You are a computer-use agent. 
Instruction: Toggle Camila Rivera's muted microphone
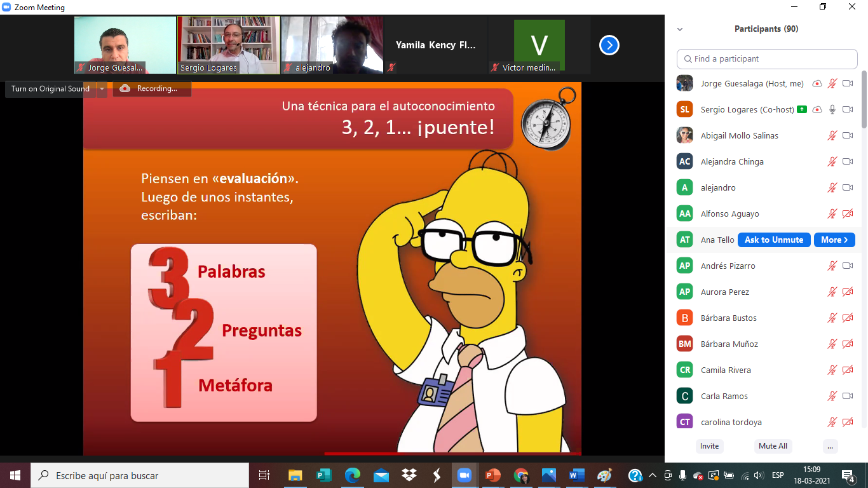click(832, 370)
